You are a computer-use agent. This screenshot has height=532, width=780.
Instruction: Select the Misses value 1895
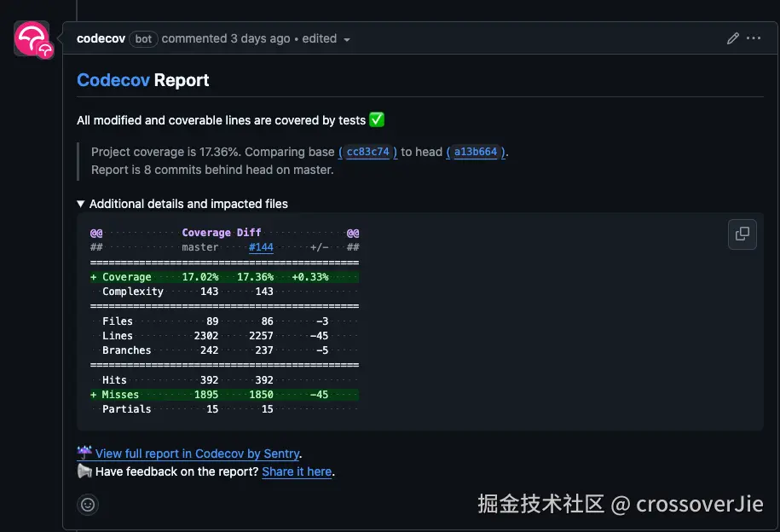[x=206, y=394]
